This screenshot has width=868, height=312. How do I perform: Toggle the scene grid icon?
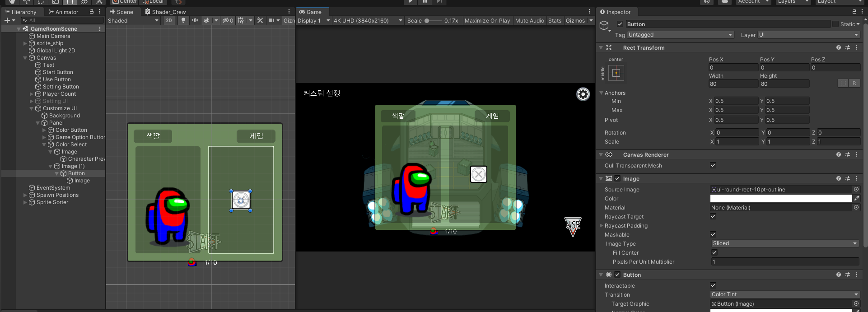click(241, 20)
